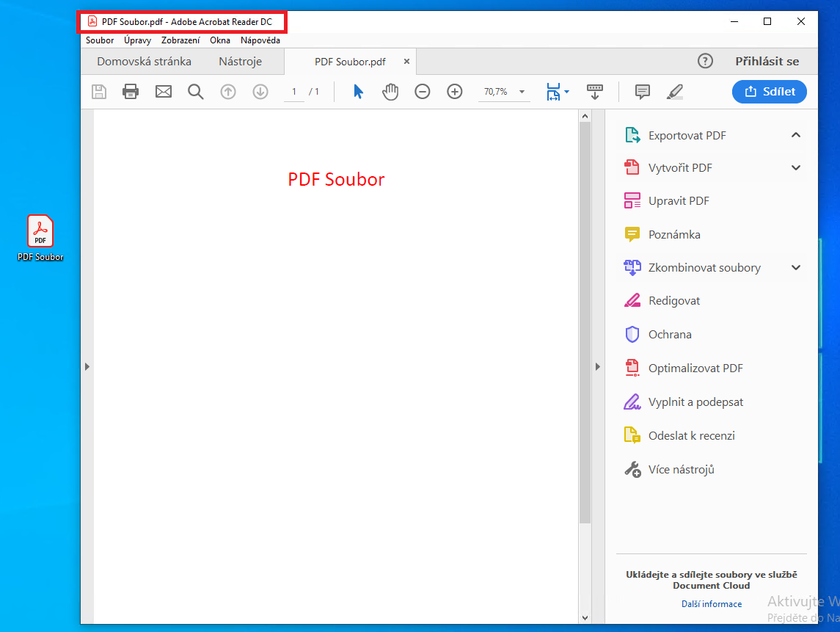Viewport: 840px width, 632px height.
Task: Close the PDF Soubor.pdf tab
Action: [407, 62]
